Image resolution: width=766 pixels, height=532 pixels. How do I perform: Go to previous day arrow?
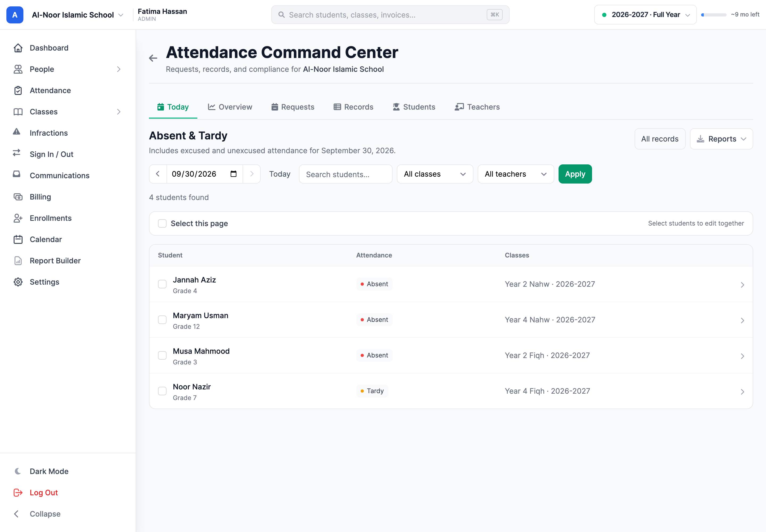click(158, 174)
